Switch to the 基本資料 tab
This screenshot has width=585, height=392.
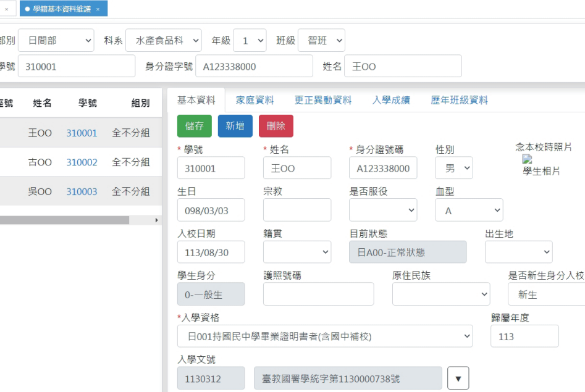coord(196,100)
